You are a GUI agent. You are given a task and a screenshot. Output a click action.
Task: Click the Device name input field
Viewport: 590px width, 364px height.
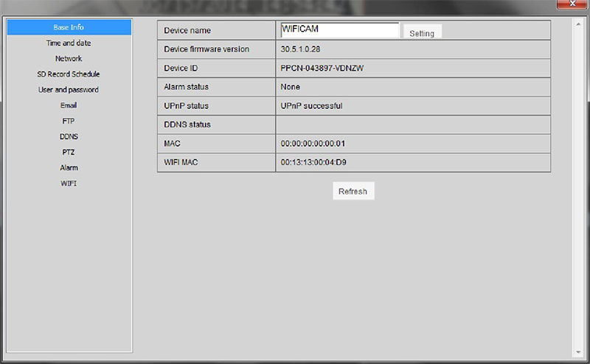pyautogui.click(x=340, y=30)
